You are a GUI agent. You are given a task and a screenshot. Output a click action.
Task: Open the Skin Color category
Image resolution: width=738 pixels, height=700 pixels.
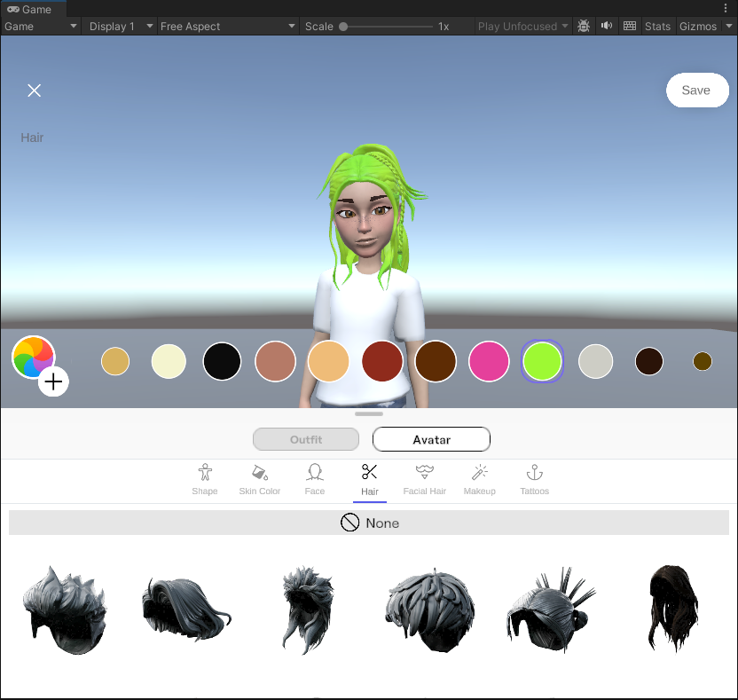(260, 478)
